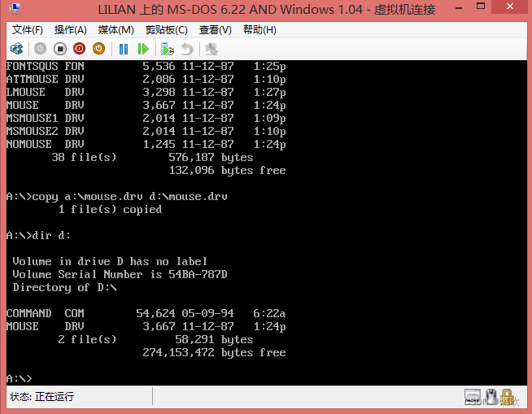Turn off the virtual machine with the stop icon
The width and height of the screenshot is (532, 414).
coord(60,49)
